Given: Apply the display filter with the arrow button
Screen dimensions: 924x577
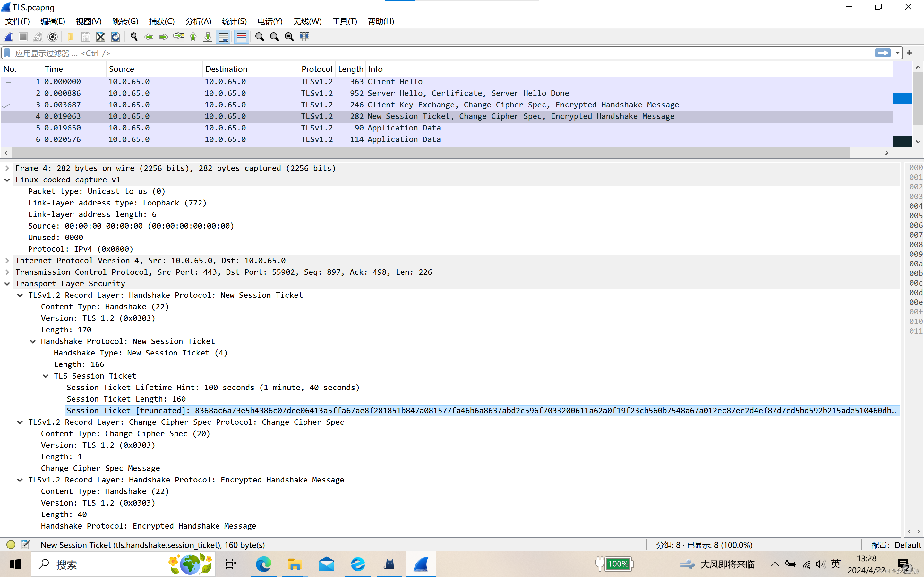Looking at the screenshot, I should 883,53.
